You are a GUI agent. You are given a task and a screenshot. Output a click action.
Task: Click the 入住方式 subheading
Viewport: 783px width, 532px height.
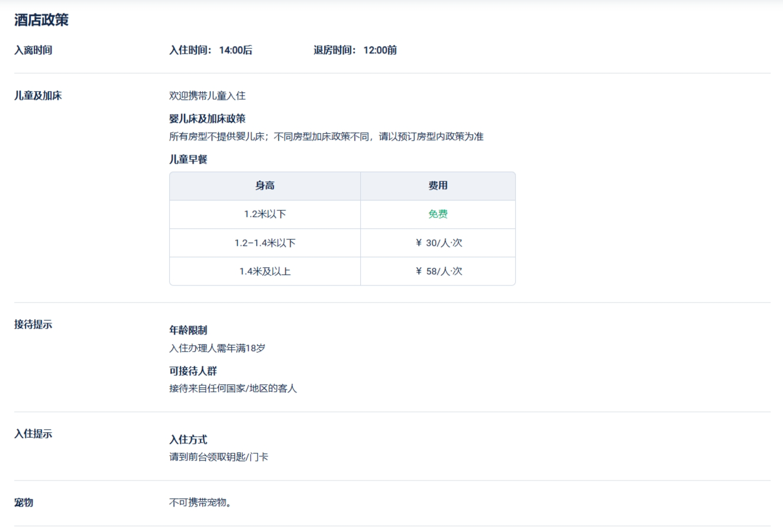(x=188, y=440)
